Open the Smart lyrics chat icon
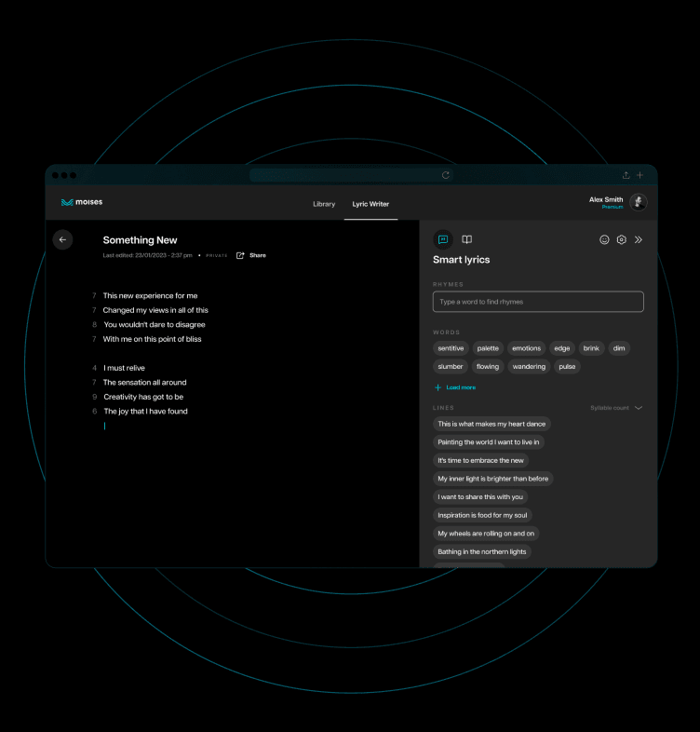 443,239
